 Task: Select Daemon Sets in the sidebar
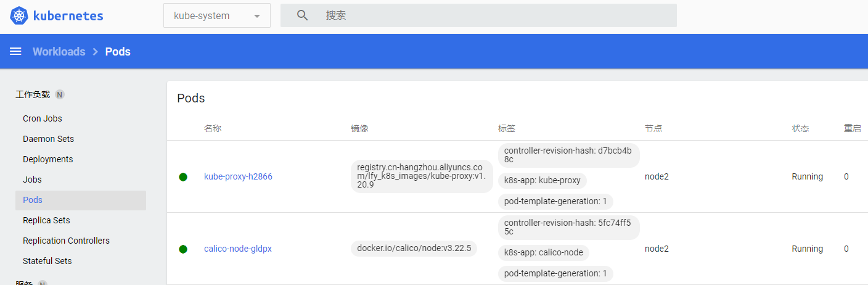48,139
